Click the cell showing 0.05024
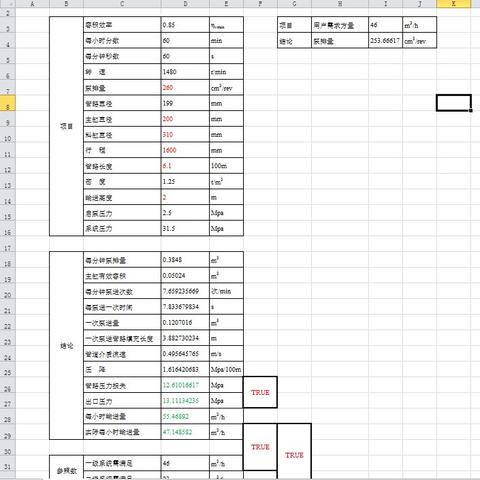Image resolution: width=480 pixels, height=480 pixels. pos(185,276)
